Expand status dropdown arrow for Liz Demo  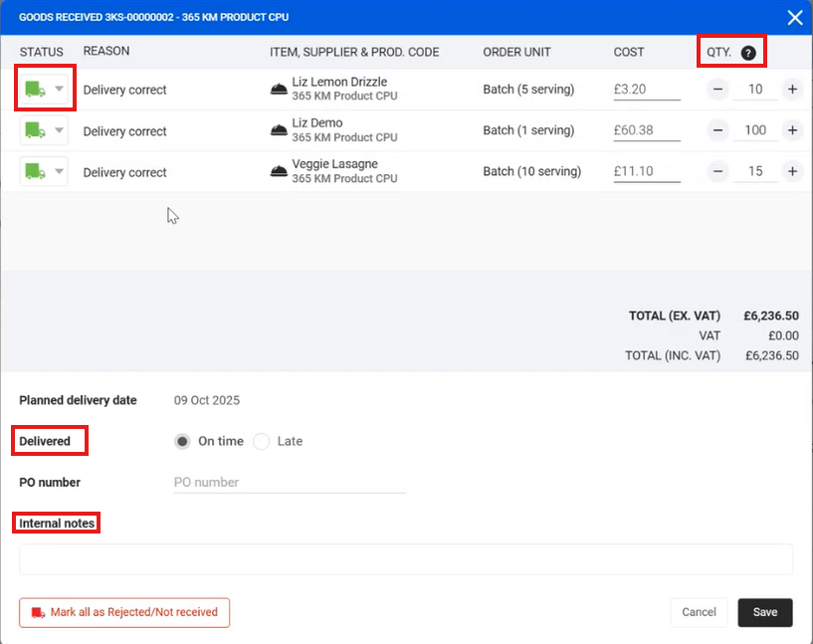pyautogui.click(x=59, y=130)
